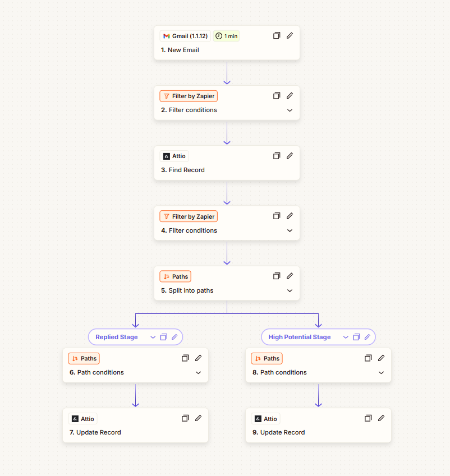Viewport: 450px width, 476px height.
Task: Edit step 2 Filter conditions with pencil
Action: coord(290,96)
